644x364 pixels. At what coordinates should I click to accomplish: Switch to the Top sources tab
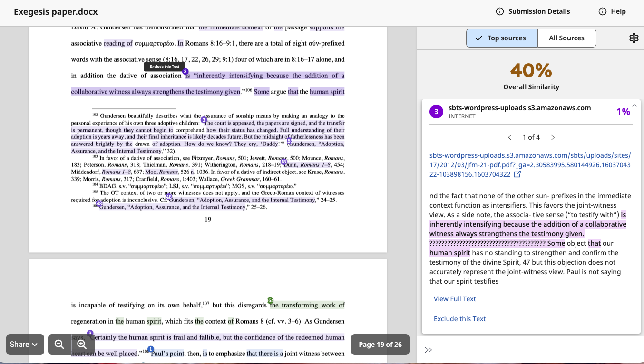click(502, 38)
